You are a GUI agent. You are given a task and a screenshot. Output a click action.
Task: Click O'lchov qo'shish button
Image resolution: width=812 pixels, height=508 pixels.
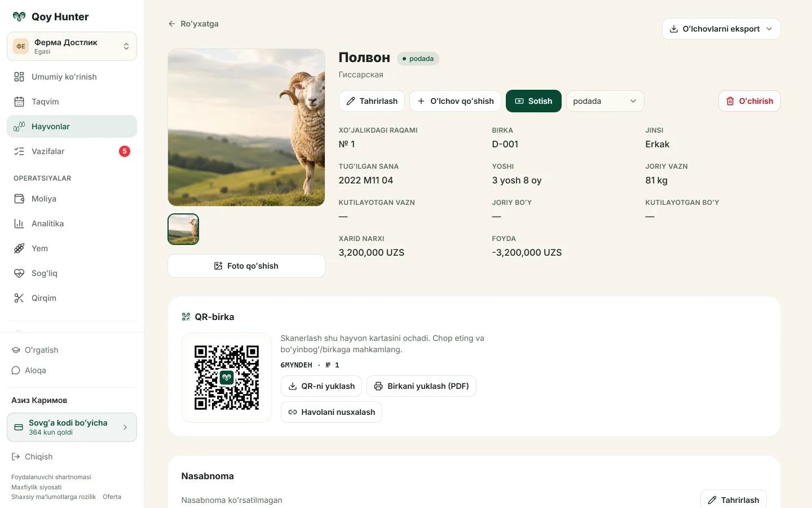point(456,101)
